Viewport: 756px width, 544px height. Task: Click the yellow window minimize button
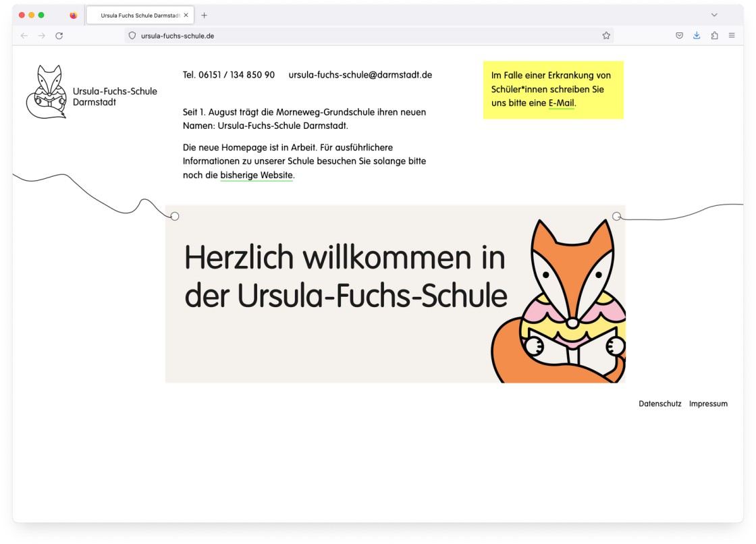coord(31,16)
